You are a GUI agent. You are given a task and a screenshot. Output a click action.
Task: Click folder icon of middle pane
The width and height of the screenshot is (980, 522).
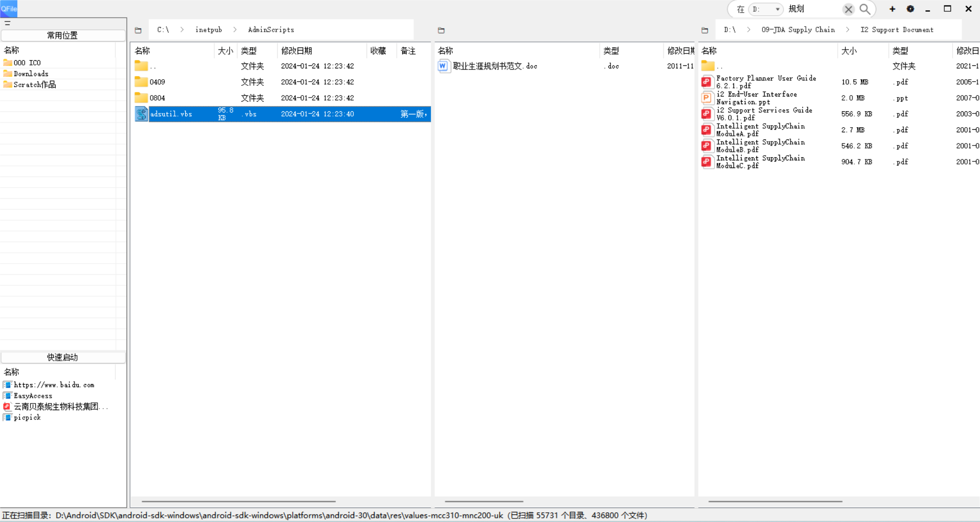coord(441,30)
